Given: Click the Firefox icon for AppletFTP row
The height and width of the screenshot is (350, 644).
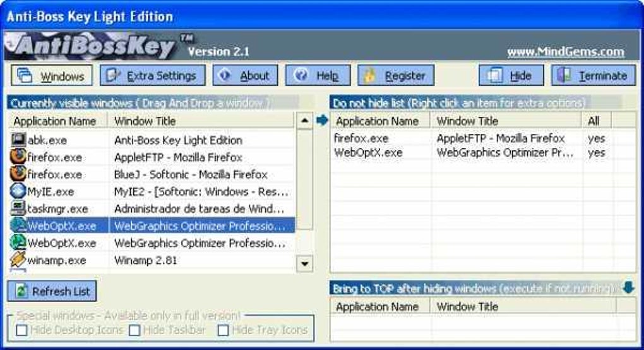Looking at the screenshot, I should click(x=18, y=157).
